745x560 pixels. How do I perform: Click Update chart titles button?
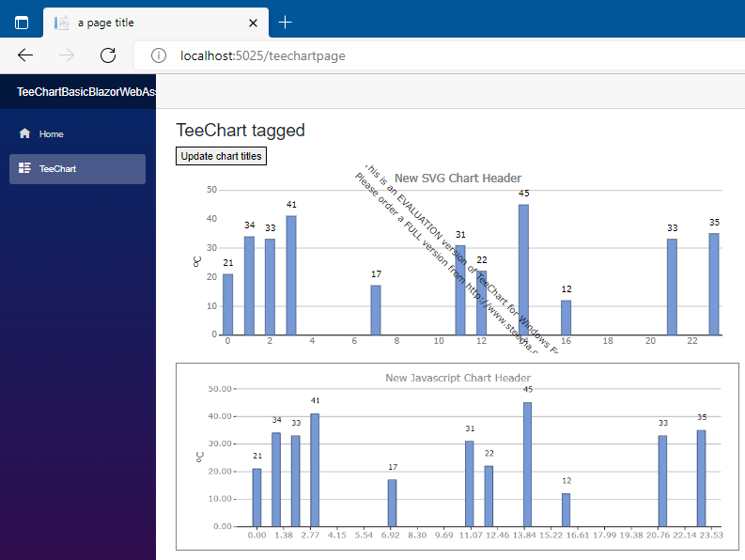pos(221,156)
